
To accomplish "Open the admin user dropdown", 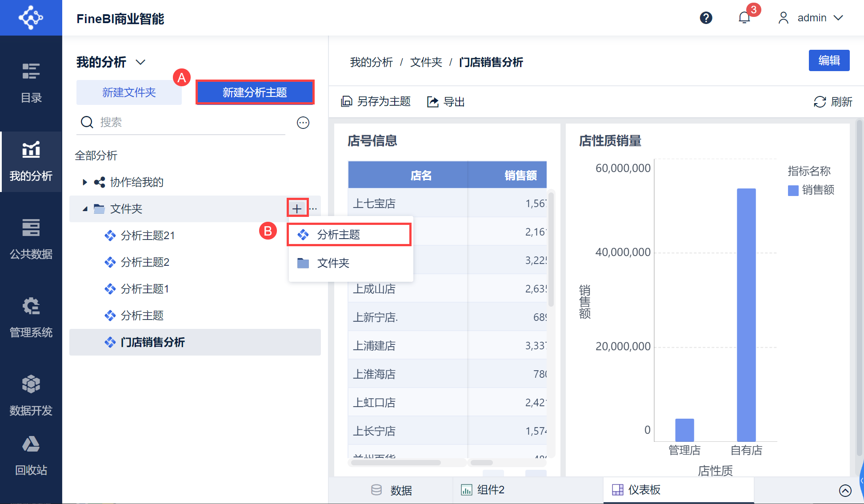I will pyautogui.click(x=812, y=18).
